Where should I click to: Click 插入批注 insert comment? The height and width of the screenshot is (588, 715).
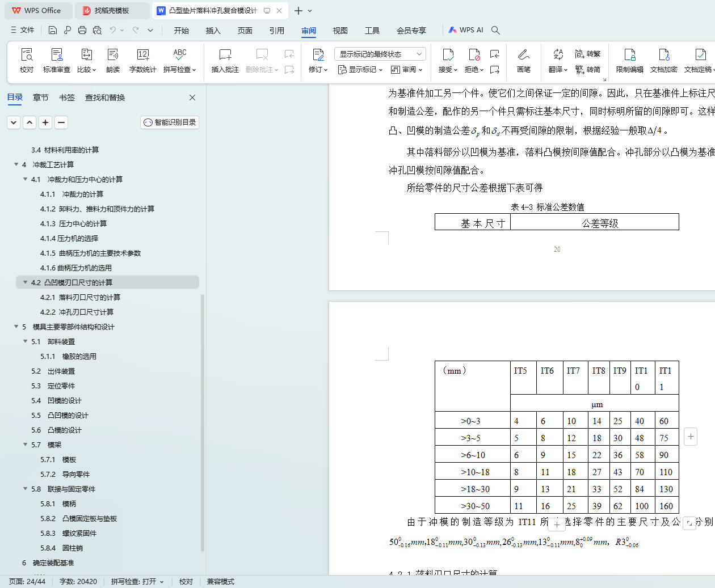tap(225, 61)
